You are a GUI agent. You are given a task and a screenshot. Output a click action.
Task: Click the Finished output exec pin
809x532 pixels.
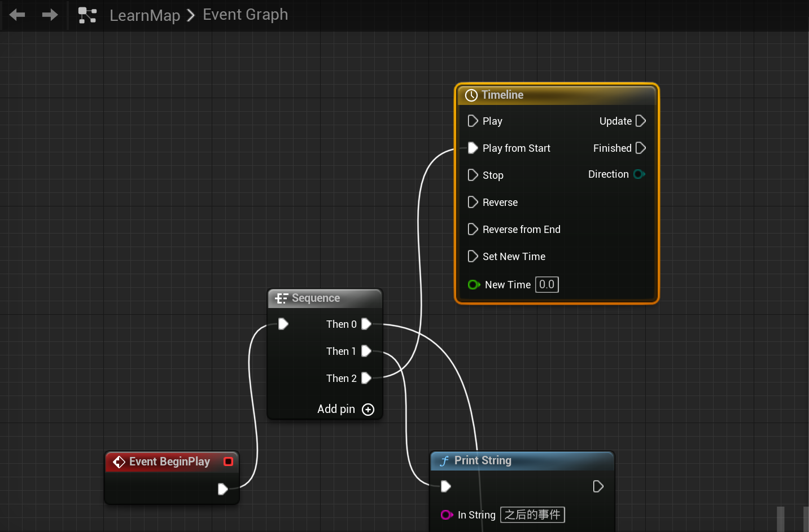641,148
